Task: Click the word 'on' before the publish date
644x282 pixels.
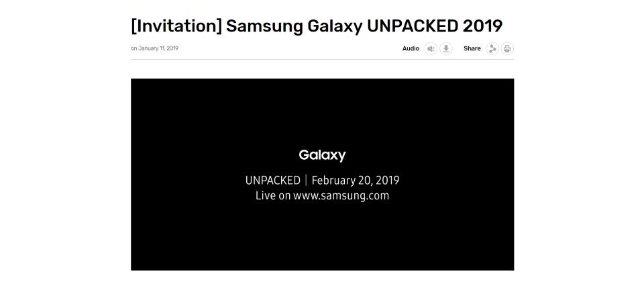Action: point(134,48)
